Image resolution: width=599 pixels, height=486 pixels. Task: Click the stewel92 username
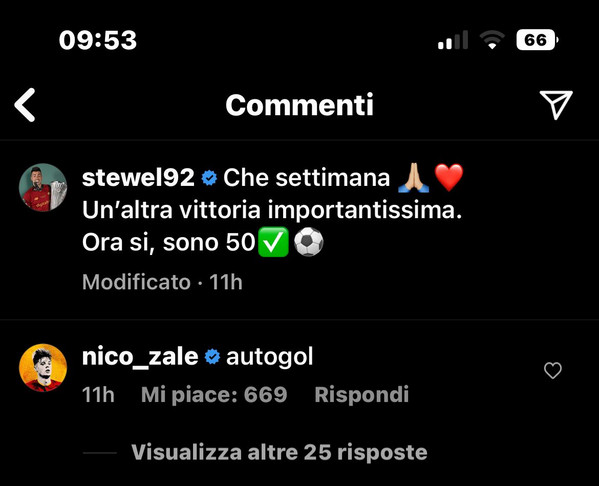[x=138, y=178]
